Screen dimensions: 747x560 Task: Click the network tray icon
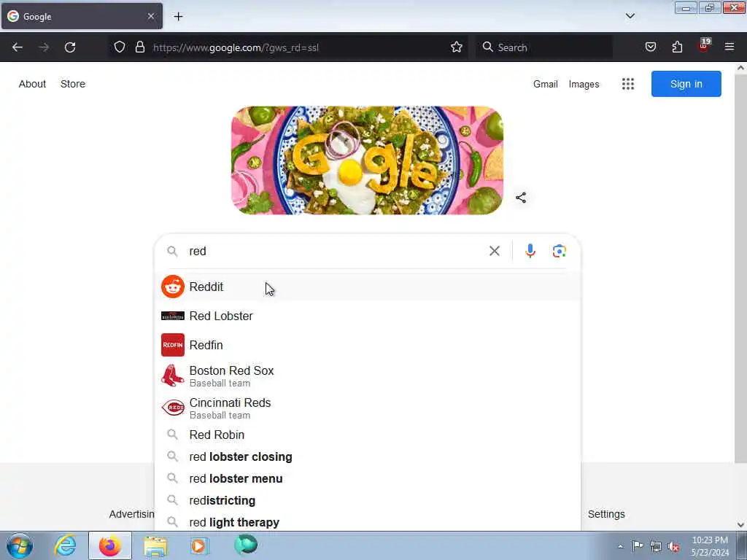coord(656,547)
